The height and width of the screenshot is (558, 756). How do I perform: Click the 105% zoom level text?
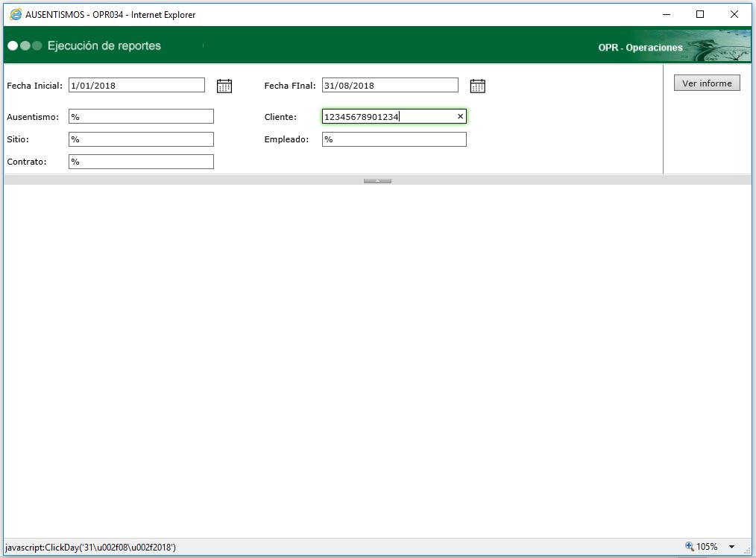pos(707,546)
